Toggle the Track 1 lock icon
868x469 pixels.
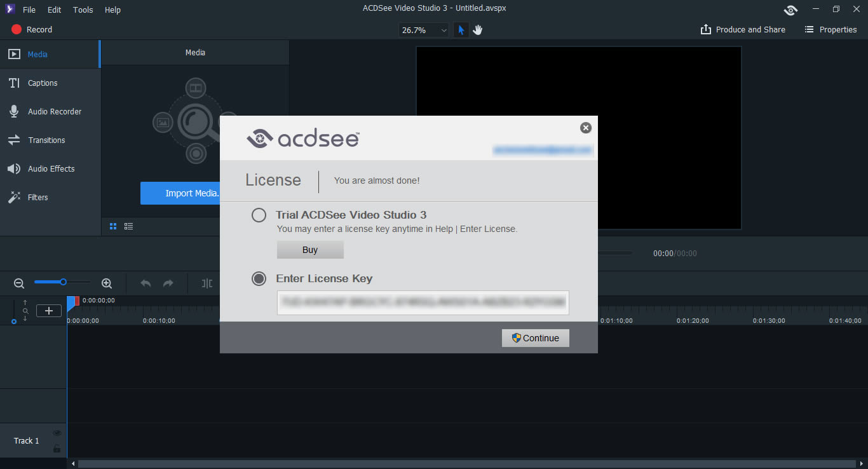[x=57, y=449]
